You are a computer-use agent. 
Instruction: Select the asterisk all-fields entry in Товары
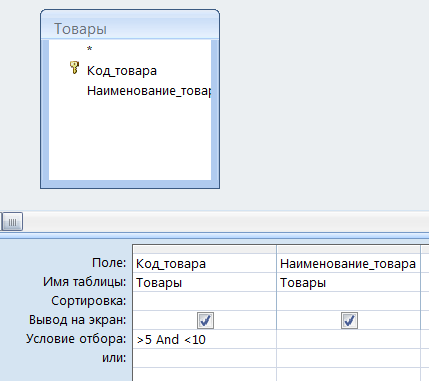click(x=89, y=49)
